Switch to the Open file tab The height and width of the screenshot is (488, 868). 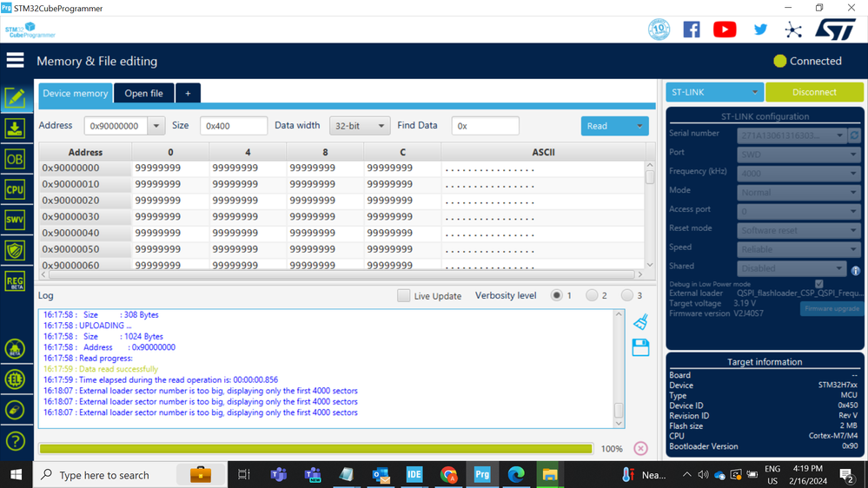click(144, 94)
